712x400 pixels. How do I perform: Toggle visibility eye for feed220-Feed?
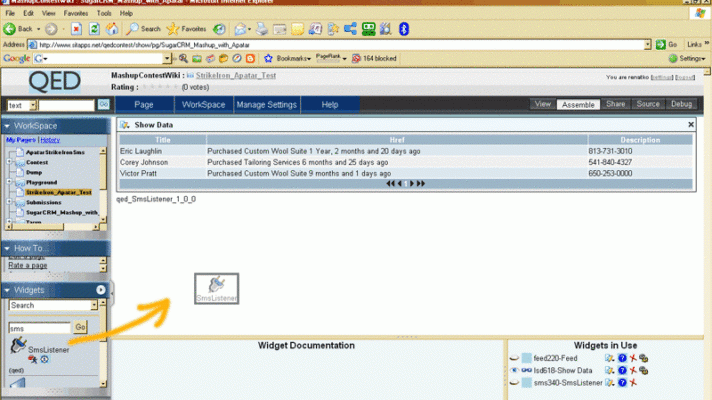514,358
